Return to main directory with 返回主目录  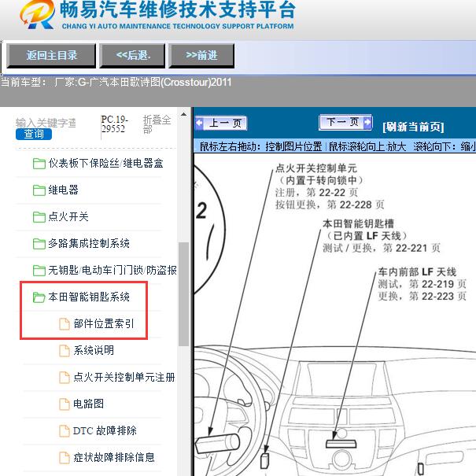pyautogui.click(x=51, y=55)
